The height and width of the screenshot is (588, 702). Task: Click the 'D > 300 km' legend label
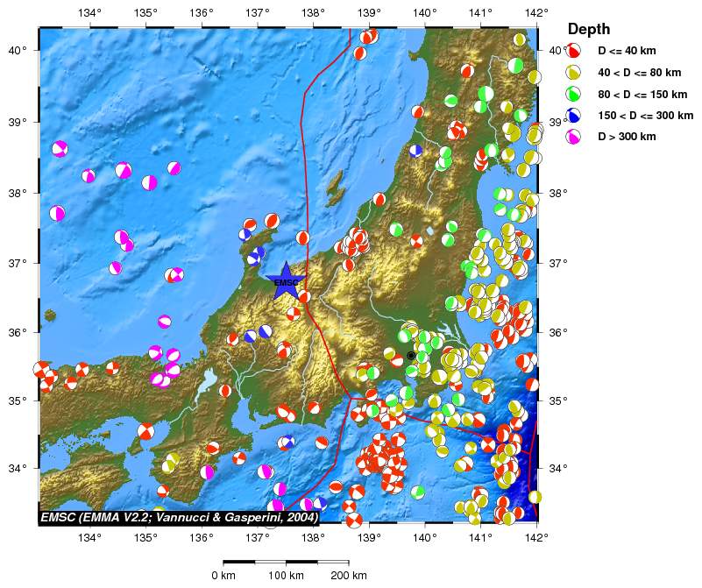(x=627, y=137)
